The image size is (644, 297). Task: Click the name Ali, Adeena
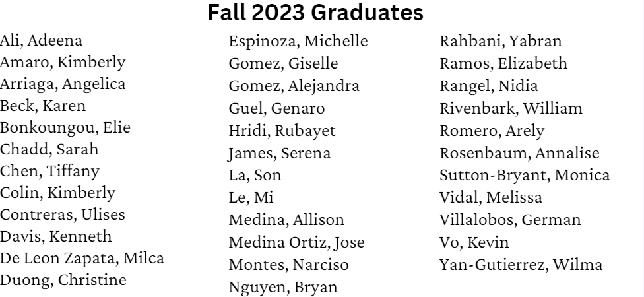pyautogui.click(x=42, y=40)
